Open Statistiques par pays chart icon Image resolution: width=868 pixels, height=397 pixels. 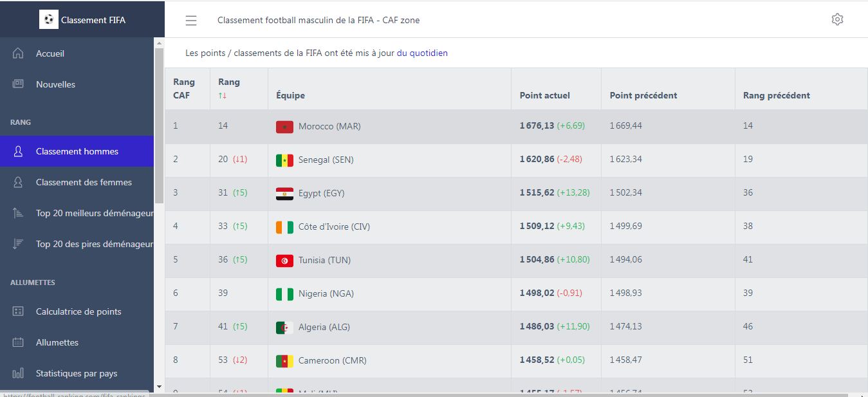pyautogui.click(x=18, y=373)
